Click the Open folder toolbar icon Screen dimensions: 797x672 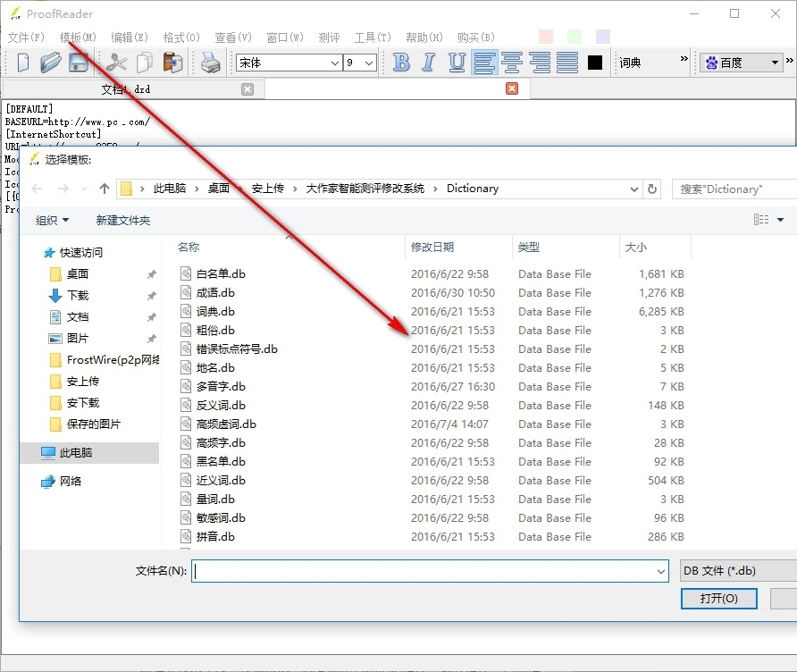click(x=51, y=63)
